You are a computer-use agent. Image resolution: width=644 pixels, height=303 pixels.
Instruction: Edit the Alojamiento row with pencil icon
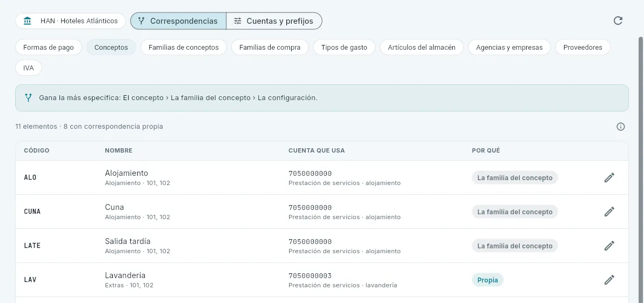tap(609, 177)
